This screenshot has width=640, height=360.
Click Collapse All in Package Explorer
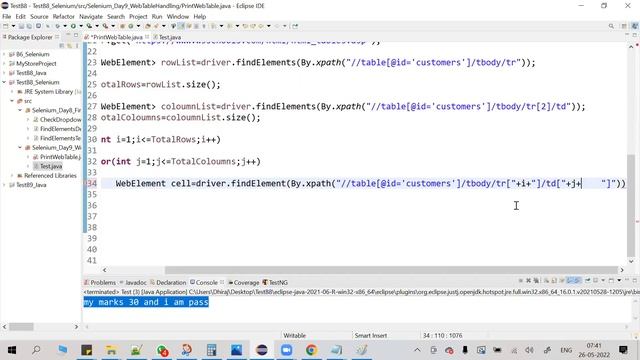62,46
